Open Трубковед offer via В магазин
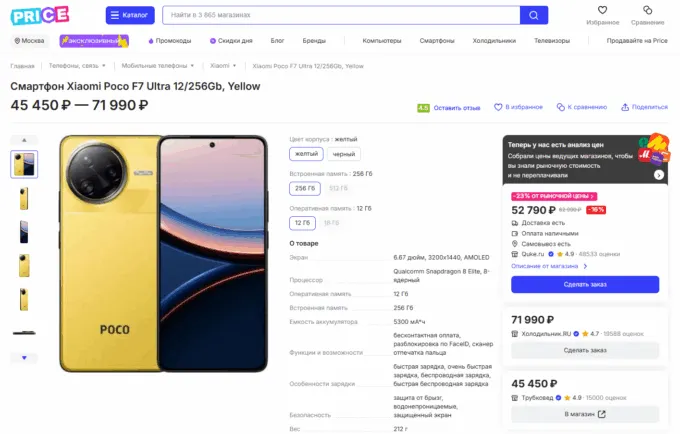This screenshot has height=434, width=680. [585, 414]
